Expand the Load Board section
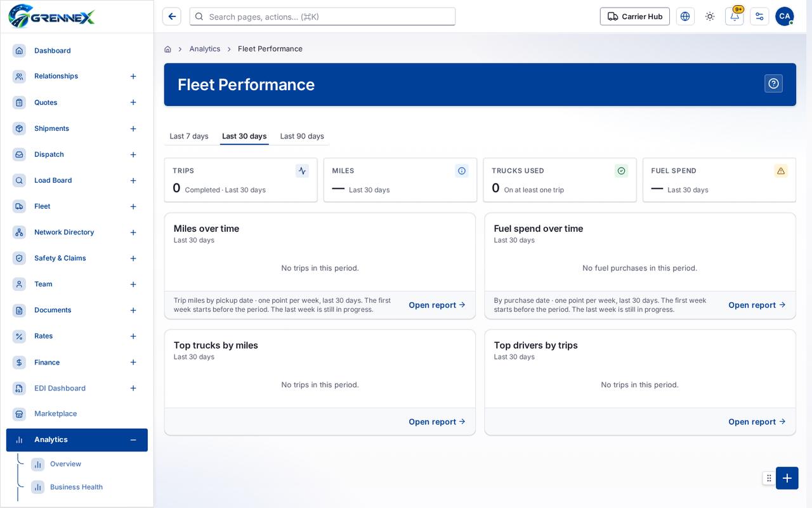Viewport: 812px width, 508px height. (x=133, y=181)
